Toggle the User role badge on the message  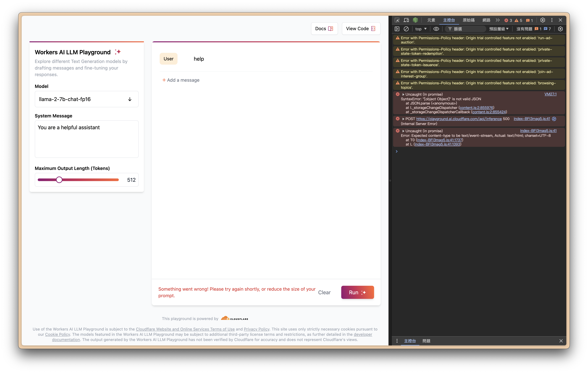[x=168, y=59]
